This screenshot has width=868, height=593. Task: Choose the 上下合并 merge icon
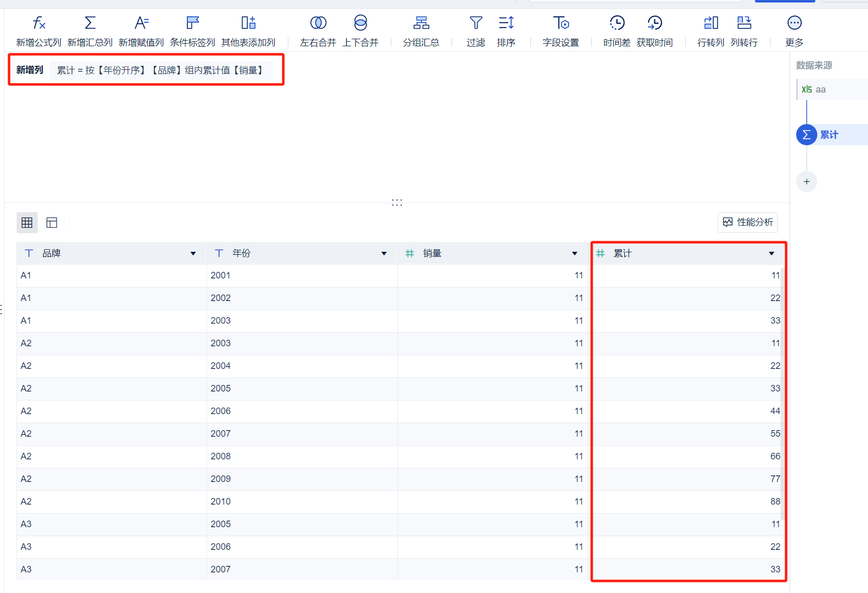(x=360, y=23)
